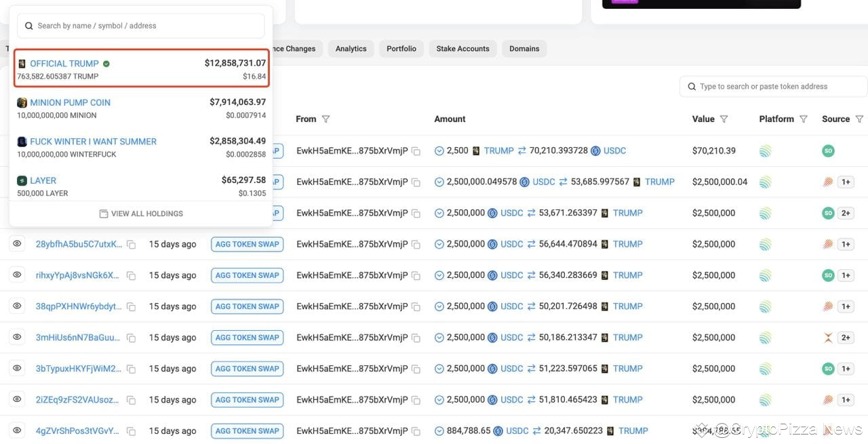
Task: Expand amount details for 884,788.65 USDC swap
Action: [439, 431]
